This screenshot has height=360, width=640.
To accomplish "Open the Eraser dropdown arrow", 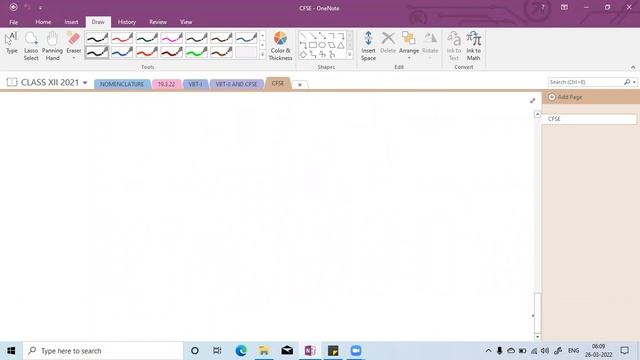I will coord(74,58).
